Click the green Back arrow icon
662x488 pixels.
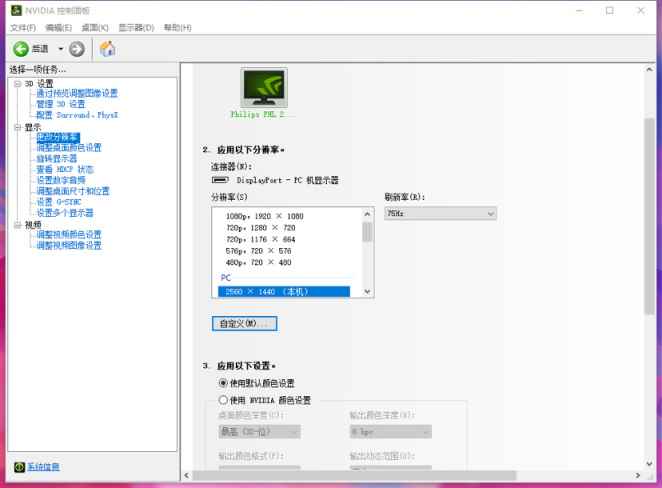coord(20,49)
